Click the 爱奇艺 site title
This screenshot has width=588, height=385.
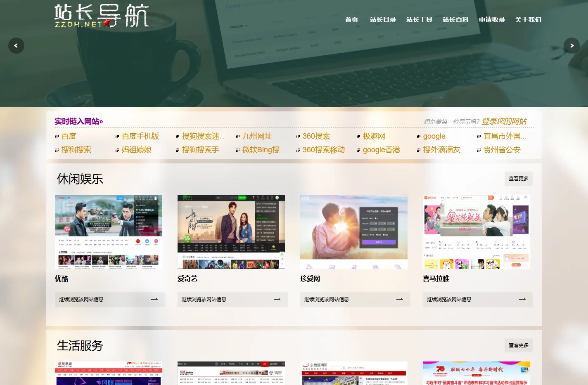point(187,279)
